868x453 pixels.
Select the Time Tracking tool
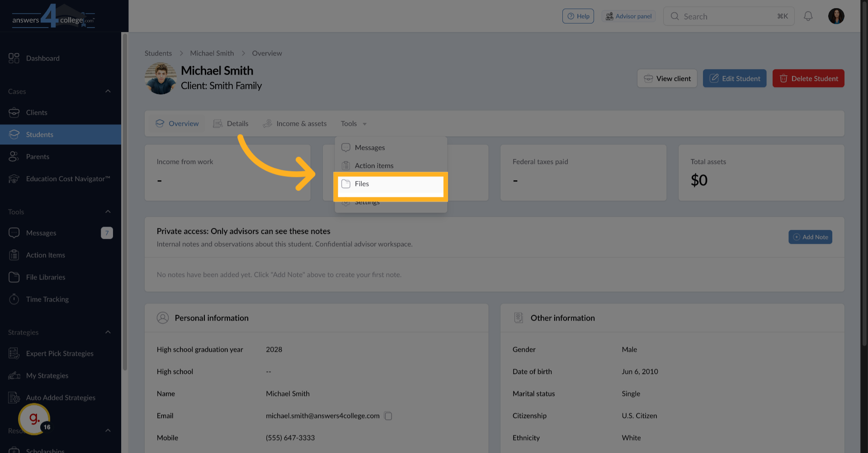[47, 299]
